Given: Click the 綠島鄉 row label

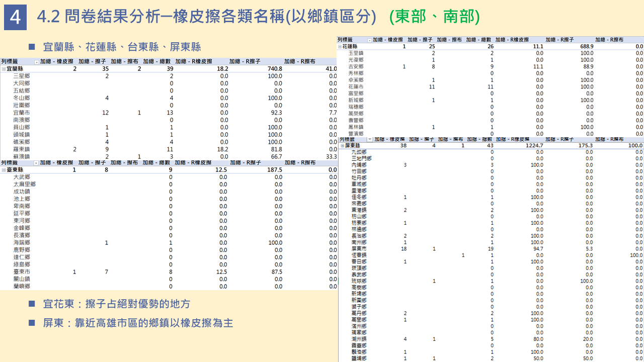Looking at the screenshot, I should click(22, 264).
